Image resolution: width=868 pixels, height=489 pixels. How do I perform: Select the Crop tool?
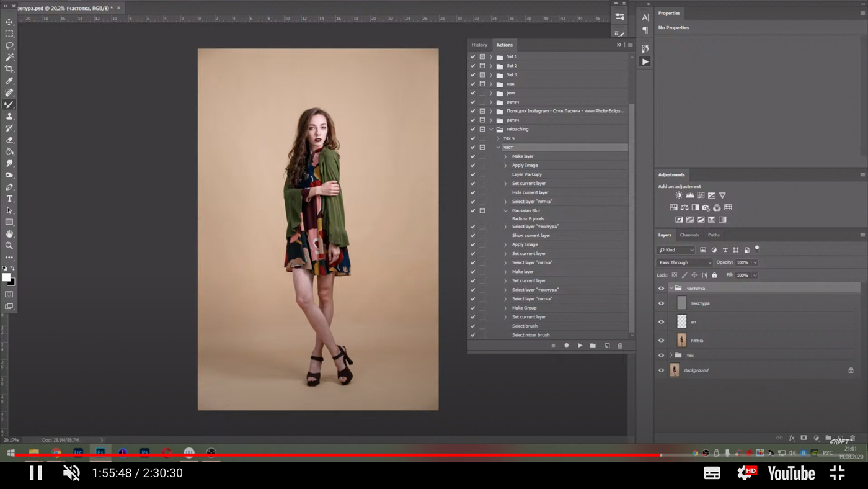9,69
